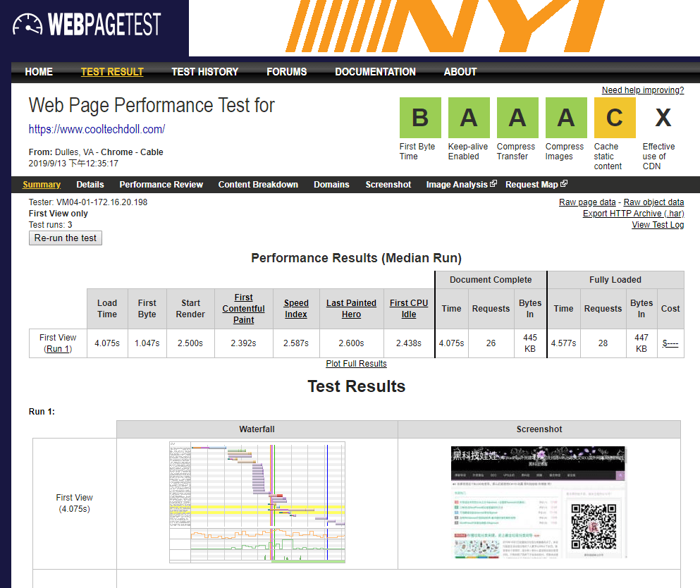
Task: Click the Fully Loaded time 4.577s
Action: coord(563,343)
